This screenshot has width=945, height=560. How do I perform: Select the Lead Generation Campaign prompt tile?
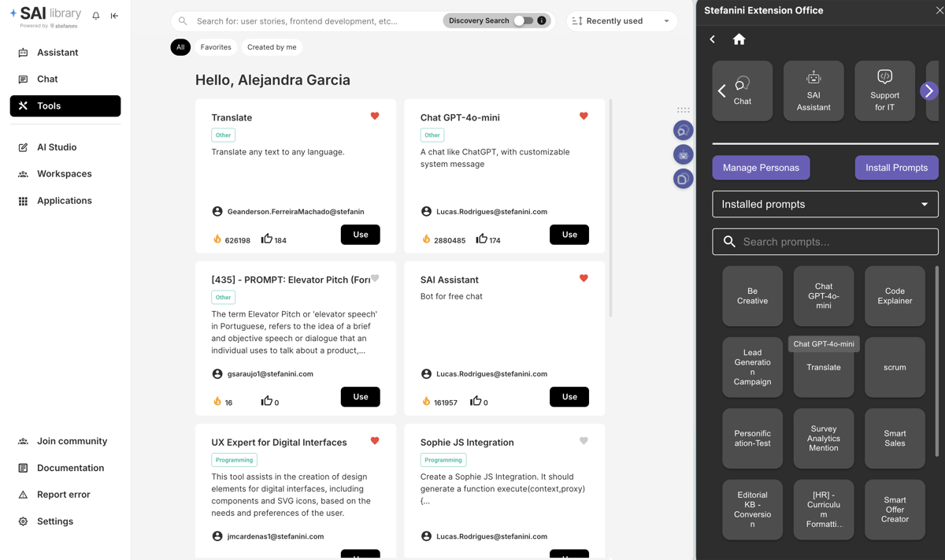753,367
